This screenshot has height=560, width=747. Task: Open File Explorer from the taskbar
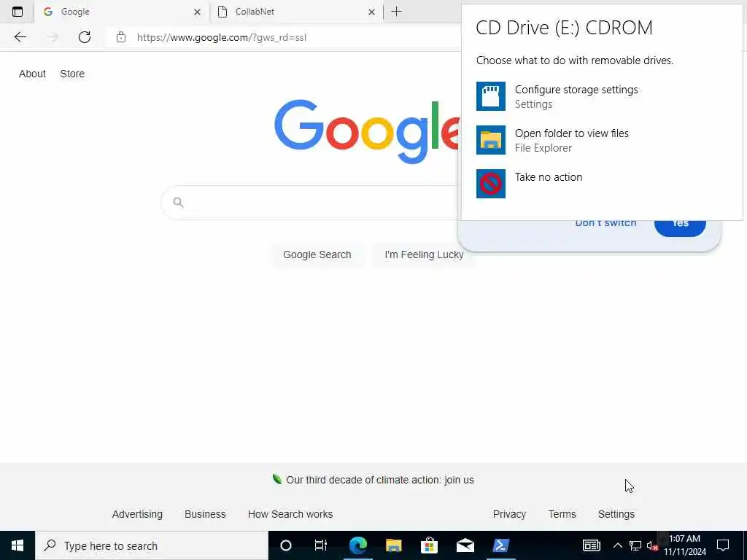[393, 545]
